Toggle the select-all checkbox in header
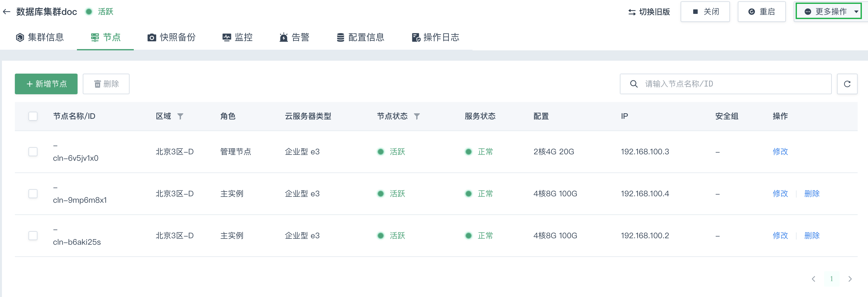 click(x=33, y=117)
